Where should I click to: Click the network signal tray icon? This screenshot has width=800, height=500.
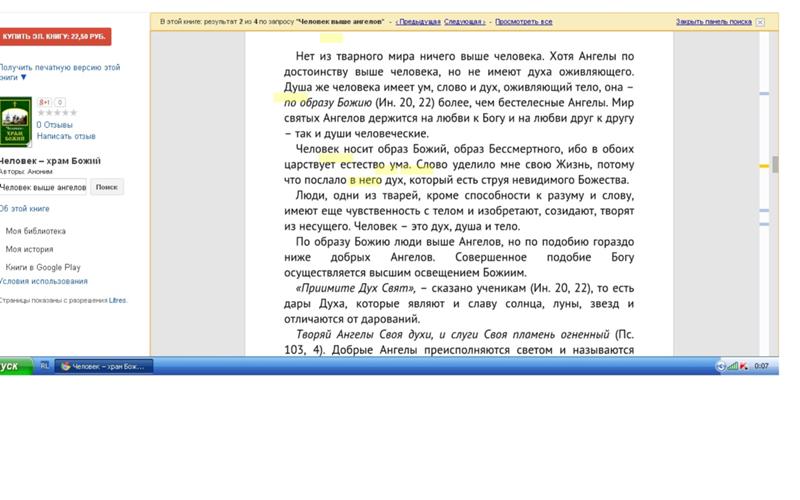pos(732,366)
